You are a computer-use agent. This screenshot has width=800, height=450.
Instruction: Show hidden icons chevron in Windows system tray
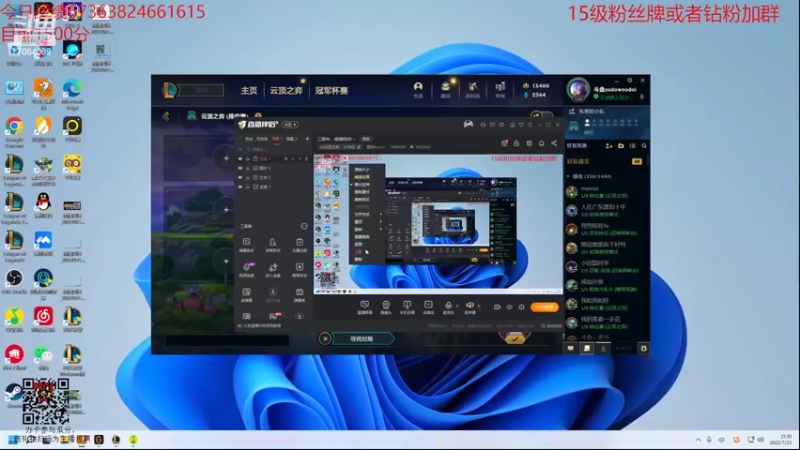(x=698, y=439)
